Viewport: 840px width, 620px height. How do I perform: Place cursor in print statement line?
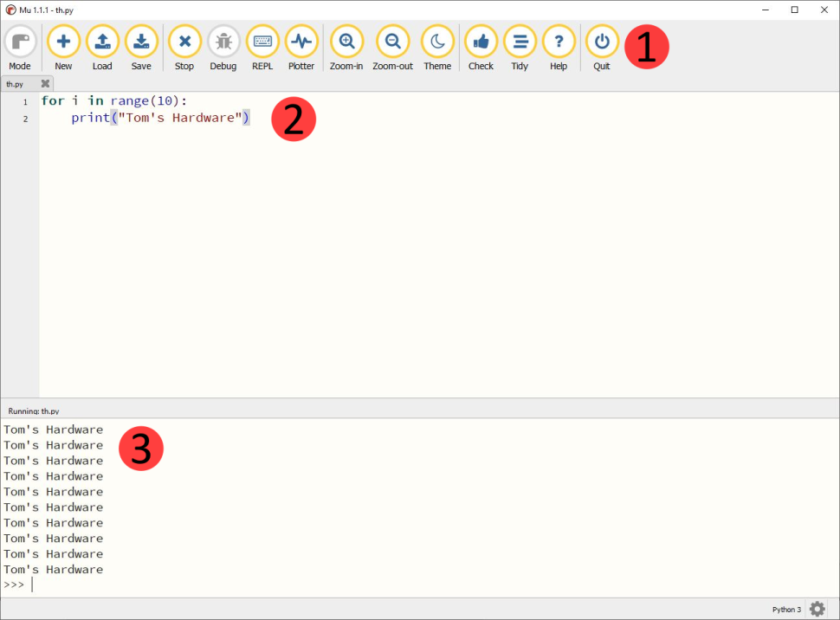tap(160, 118)
